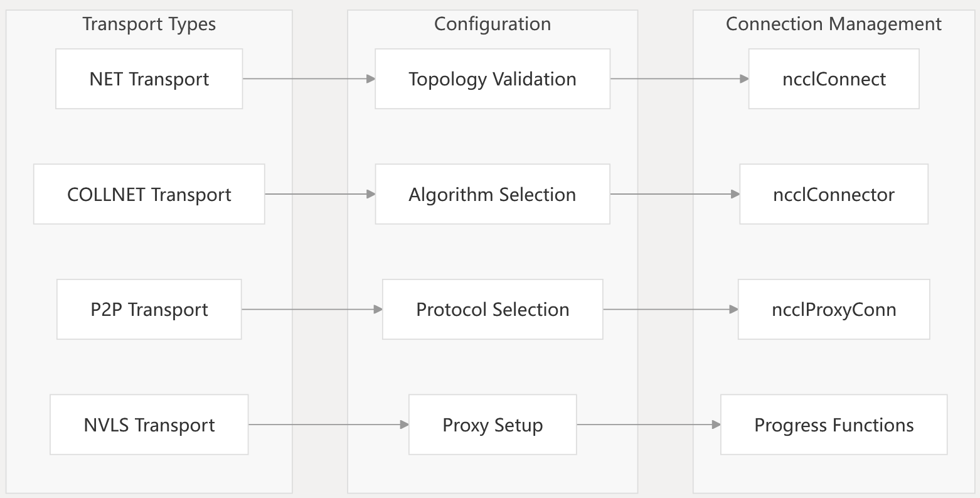980x498 pixels.
Task: Click the ncclProxyConn node
Action: [834, 310]
